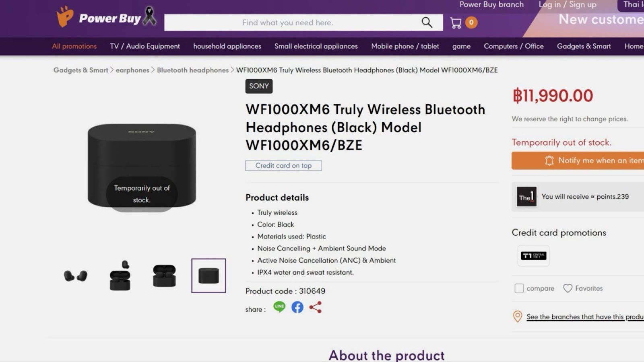Click the search magnifier icon

(x=427, y=23)
